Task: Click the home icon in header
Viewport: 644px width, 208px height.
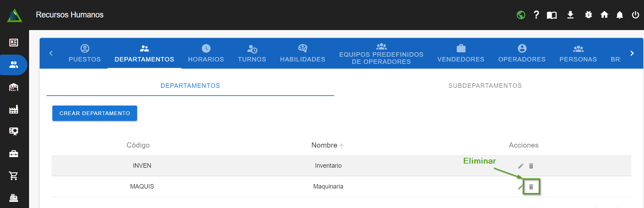Action: coord(604,15)
